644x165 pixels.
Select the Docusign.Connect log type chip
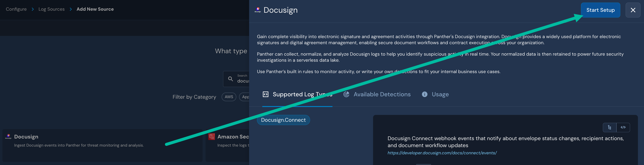(283, 120)
